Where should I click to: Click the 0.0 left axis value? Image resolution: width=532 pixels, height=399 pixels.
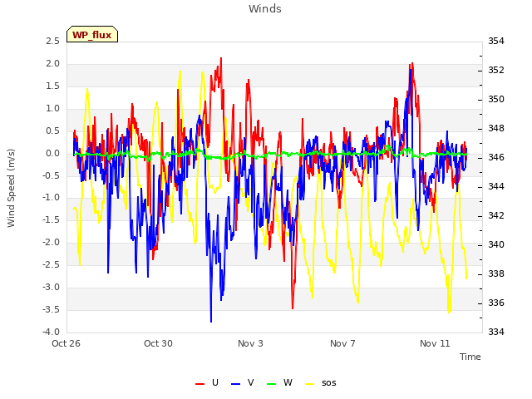(52, 153)
